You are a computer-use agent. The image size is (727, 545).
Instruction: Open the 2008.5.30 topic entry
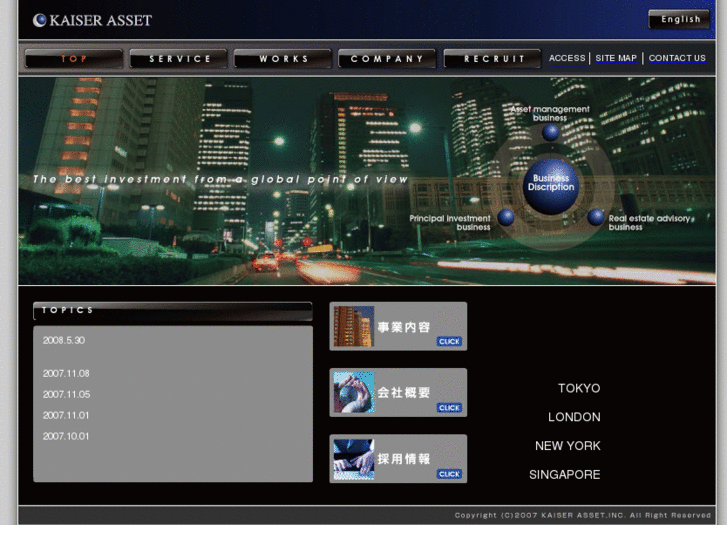point(64,340)
